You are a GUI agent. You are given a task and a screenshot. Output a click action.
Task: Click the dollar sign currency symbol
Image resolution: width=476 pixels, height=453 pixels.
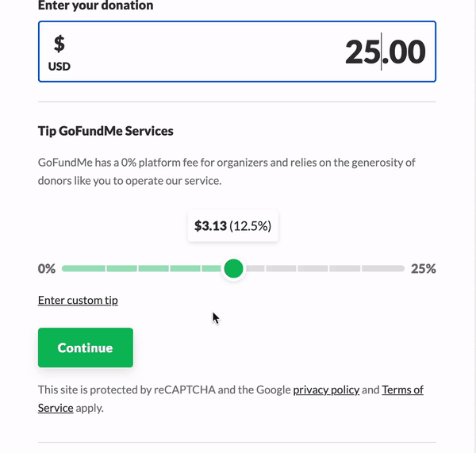pyautogui.click(x=59, y=44)
